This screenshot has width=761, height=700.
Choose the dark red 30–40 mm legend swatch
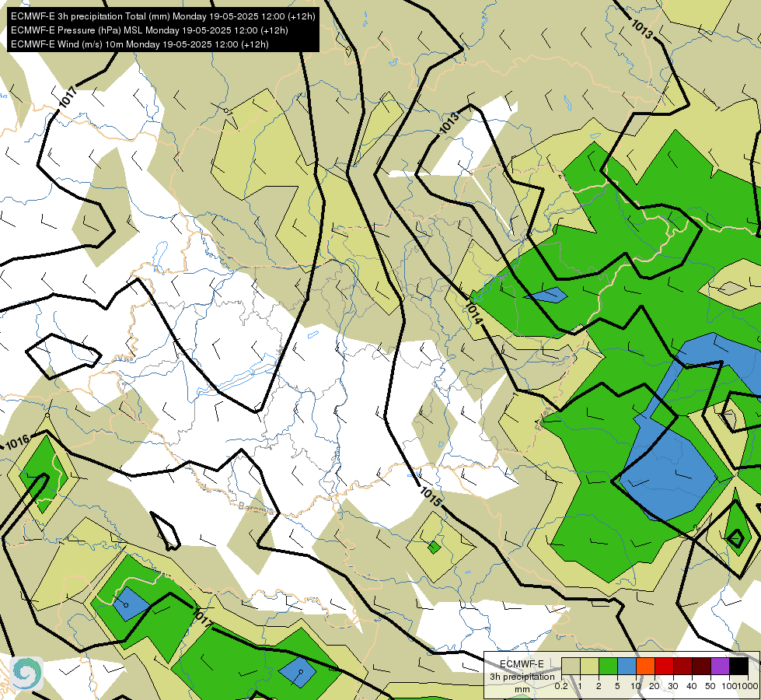pos(682,666)
